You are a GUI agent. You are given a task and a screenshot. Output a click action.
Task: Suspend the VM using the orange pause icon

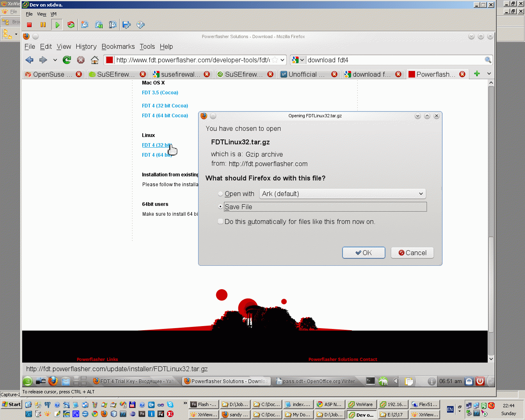(43, 25)
